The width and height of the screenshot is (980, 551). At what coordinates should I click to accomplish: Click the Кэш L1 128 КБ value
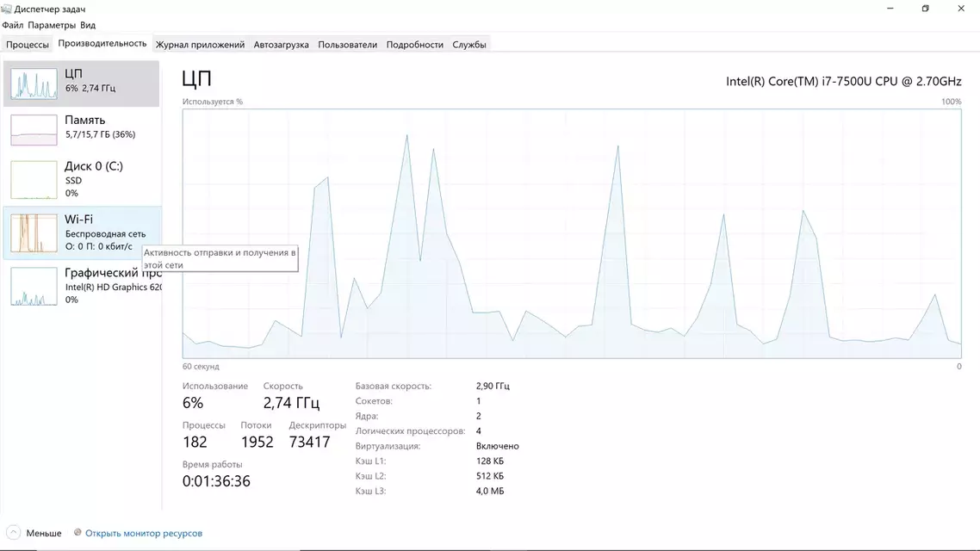coord(489,461)
